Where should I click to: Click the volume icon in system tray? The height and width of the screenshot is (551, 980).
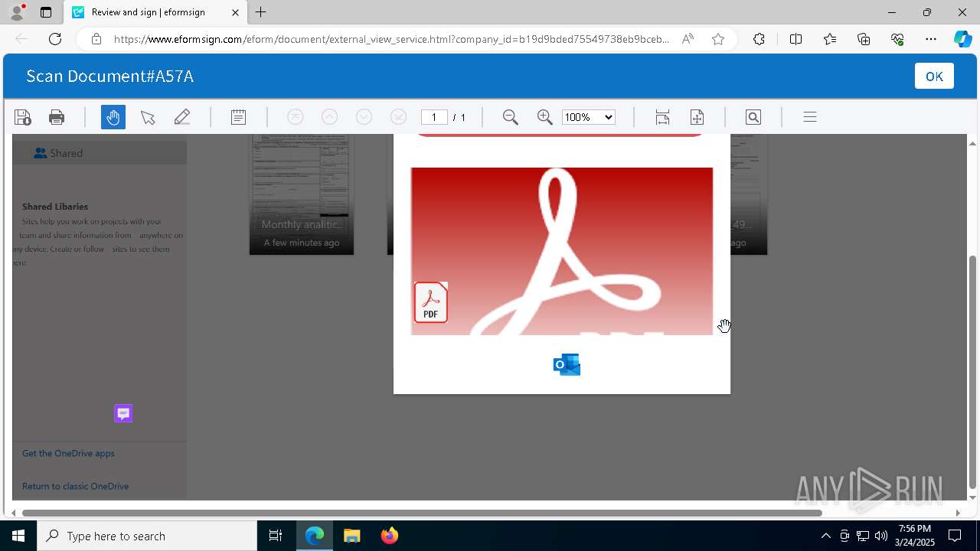point(880,536)
